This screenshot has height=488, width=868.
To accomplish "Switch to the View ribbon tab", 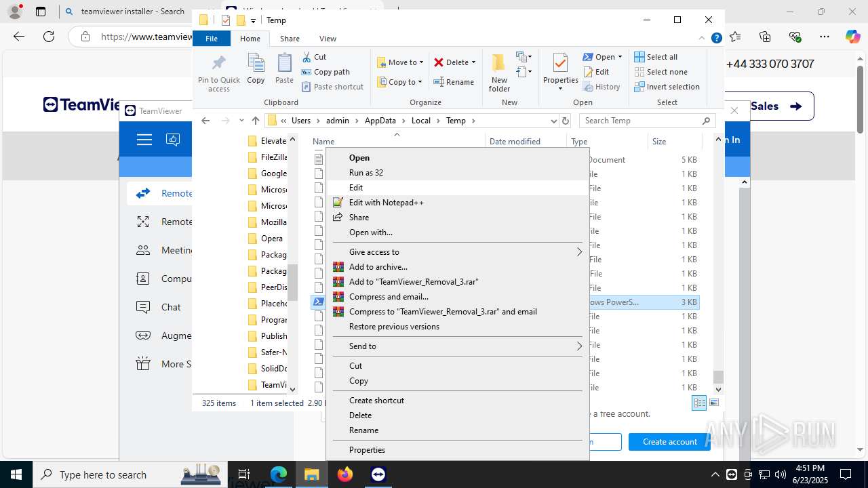I will (328, 39).
